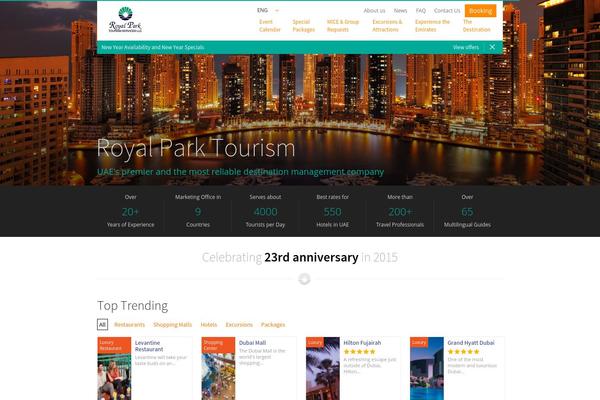Click the Dubai Mall title
The height and width of the screenshot is (400, 600).
[x=252, y=343]
